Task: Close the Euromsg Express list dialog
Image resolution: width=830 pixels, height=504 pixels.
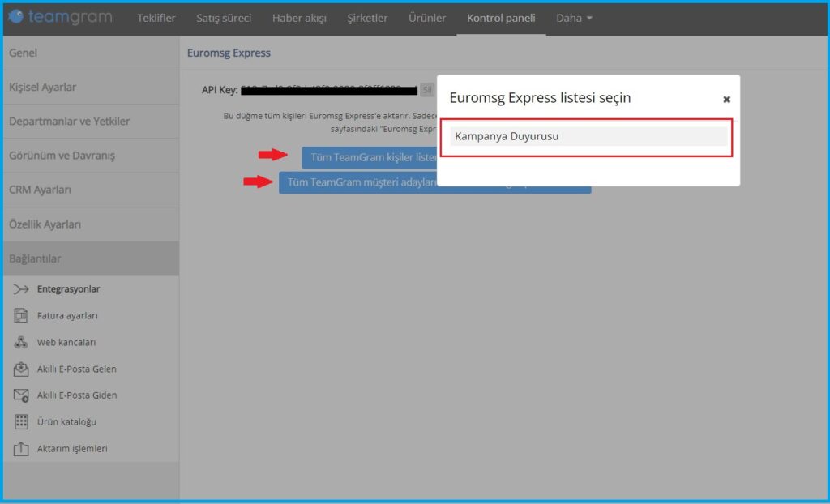Action: pos(727,99)
